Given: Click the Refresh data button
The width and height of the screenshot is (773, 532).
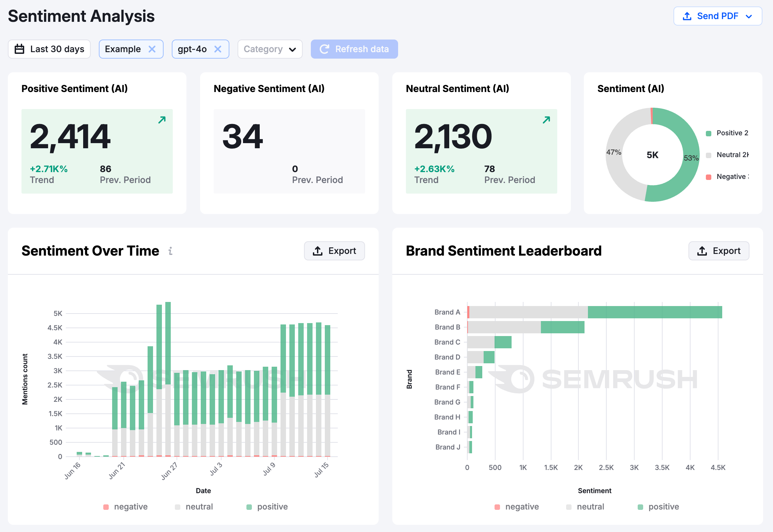Looking at the screenshot, I should (x=354, y=49).
